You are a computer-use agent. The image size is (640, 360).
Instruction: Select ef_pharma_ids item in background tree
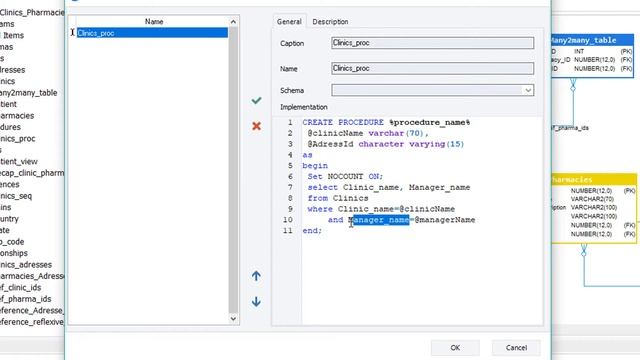(x=25, y=299)
